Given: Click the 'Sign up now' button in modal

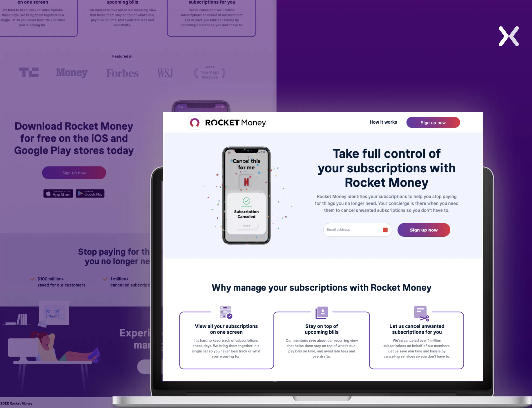Looking at the screenshot, I should (424, 230).
